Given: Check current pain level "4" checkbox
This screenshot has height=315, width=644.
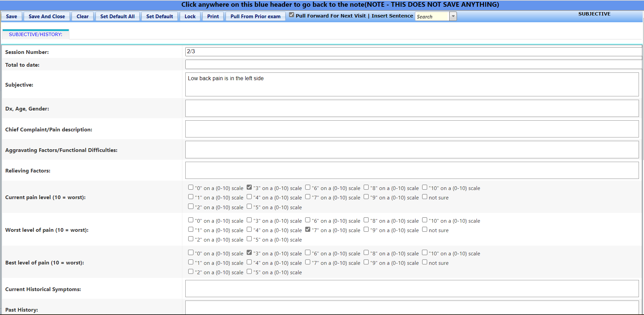Looking at the screenshot, I should [249, 197].
